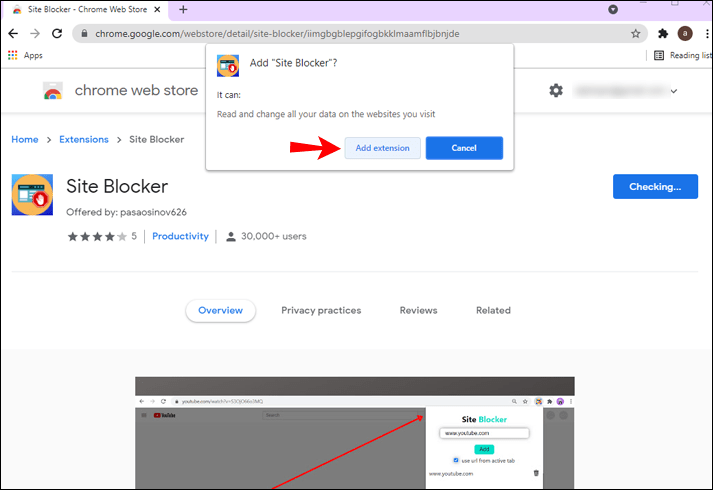Screen dimensions: 713x490
Task: Click the circular dropdown icon in the tab strip
Action: (x=613, y=10)
